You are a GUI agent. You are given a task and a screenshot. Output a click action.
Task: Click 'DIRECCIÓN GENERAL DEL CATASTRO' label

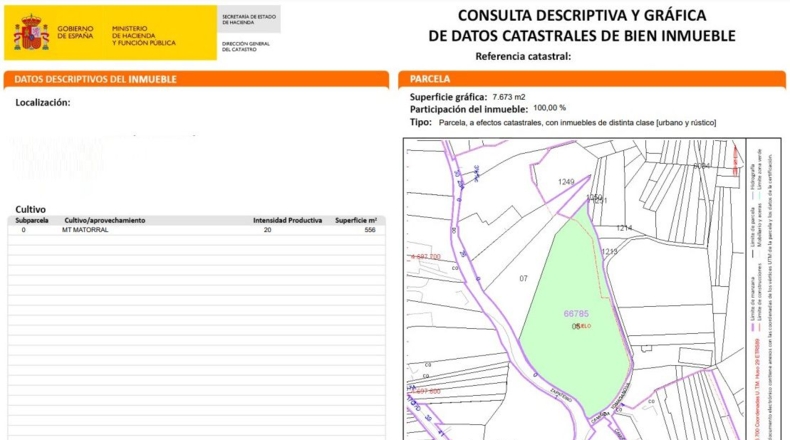245,46
